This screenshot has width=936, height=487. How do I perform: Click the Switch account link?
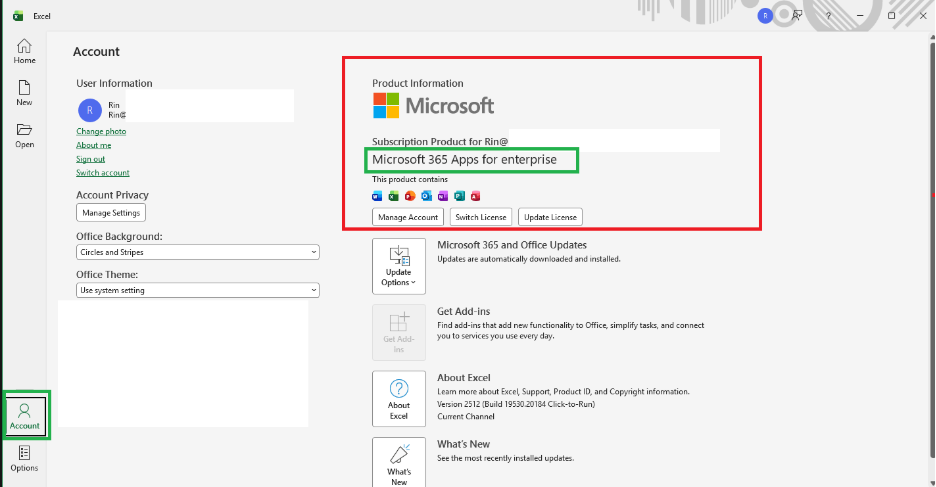tap(103, 173)
